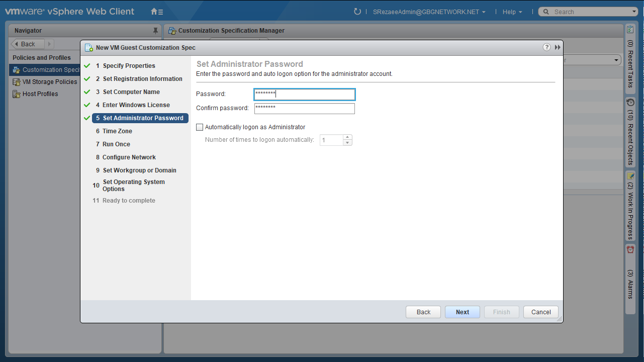
Task: Open the Alarms side panel icon
Action: (x=630, y=250)
